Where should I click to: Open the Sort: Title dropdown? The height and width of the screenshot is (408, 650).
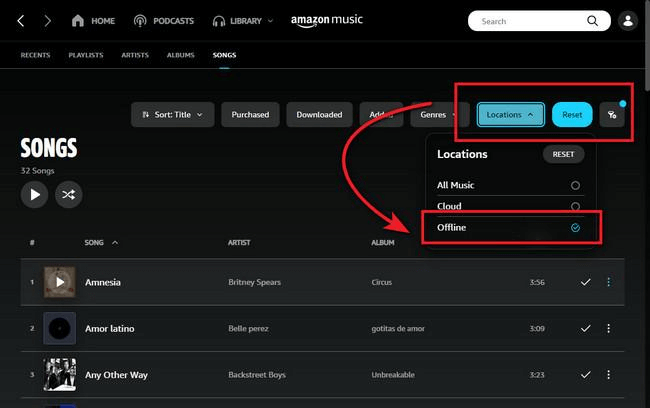(x=172, y=115)
